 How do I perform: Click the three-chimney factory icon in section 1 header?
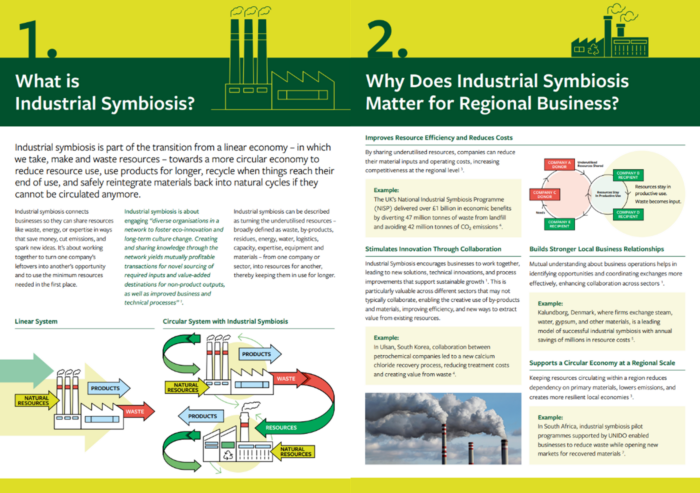tap(281, 58)
